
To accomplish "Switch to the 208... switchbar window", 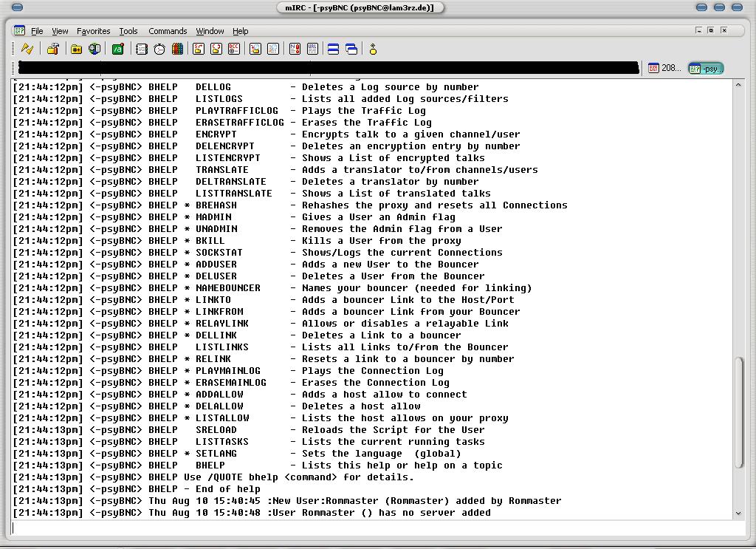I will tap(665, 68).
